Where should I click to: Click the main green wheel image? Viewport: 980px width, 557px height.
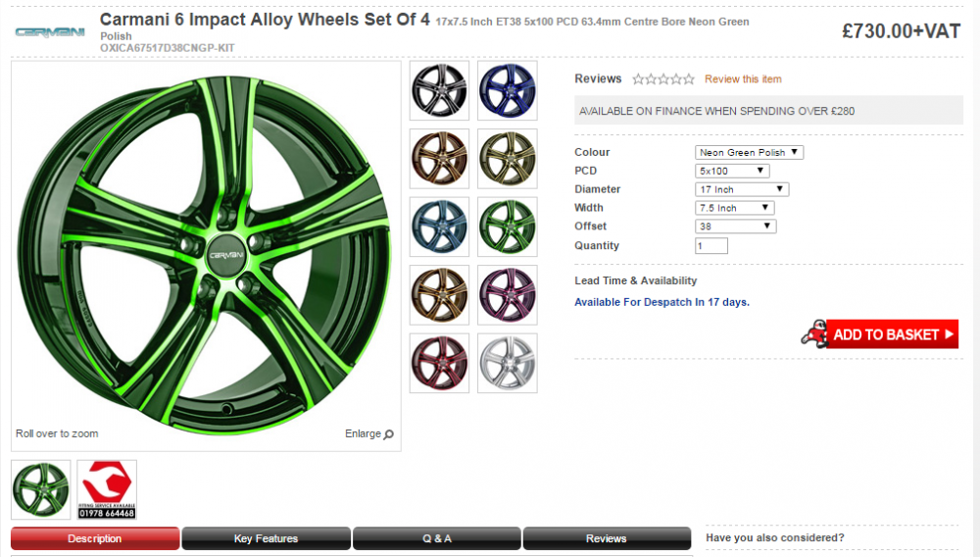click(x=205, y=255)
